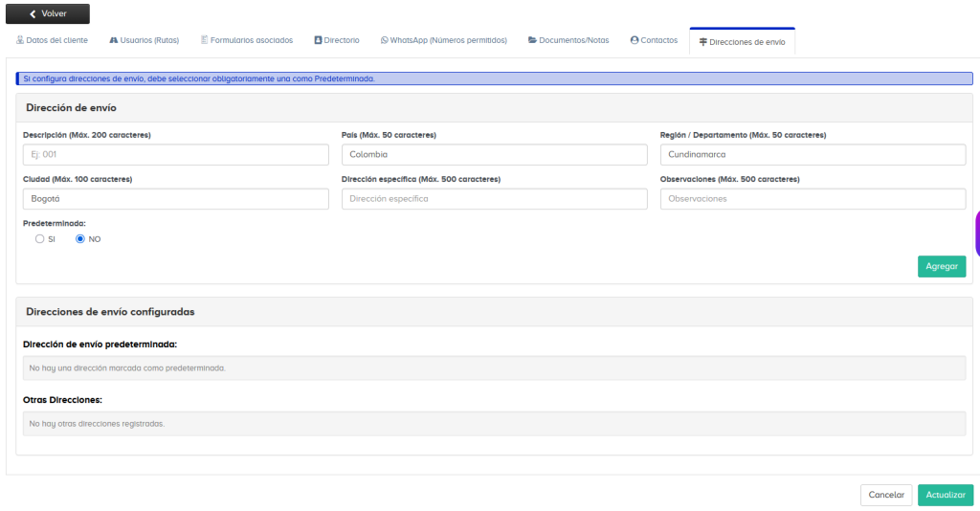Click the Formularios asociados document icon
980x511 pixels.
click(205, 40)
